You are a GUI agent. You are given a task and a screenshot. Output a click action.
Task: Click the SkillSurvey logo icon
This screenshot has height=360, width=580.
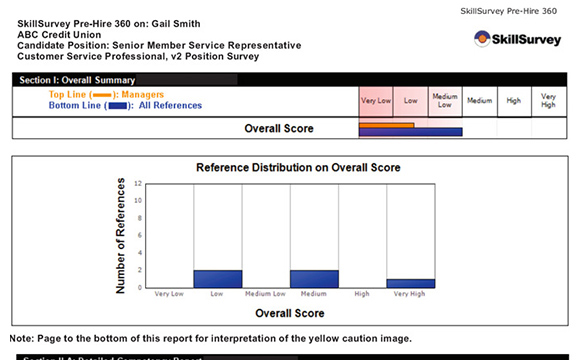(x=482, y=38)
